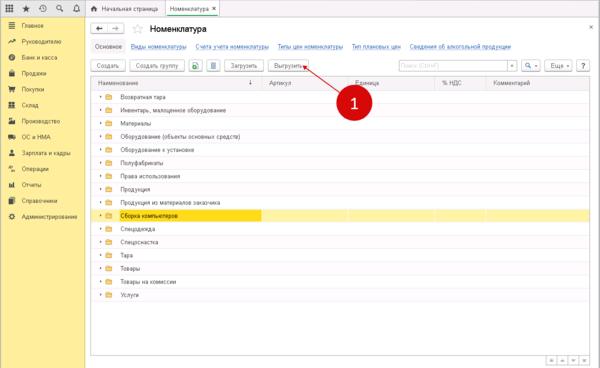The width and height of the screenshot is (600, 368).
Task: Select the Товары на комиссии row
Action: tap(340, 282)
